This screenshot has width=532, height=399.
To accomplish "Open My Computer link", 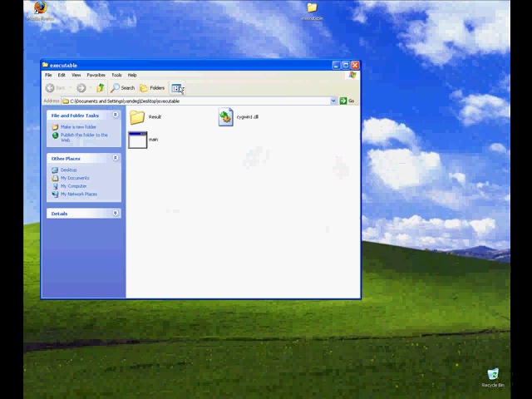I will [73, 186].
